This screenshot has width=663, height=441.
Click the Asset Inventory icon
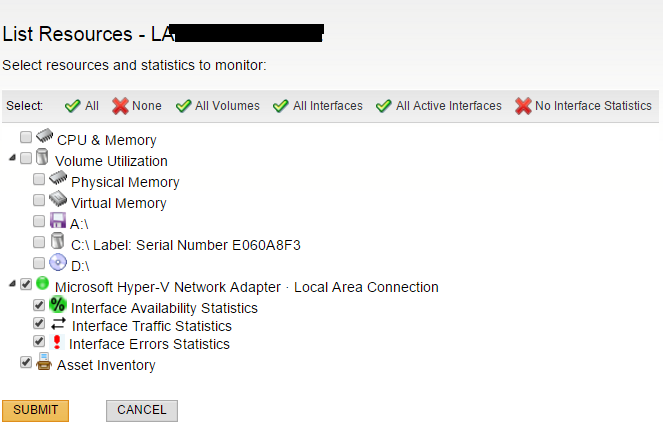click(x=44, y=364)
